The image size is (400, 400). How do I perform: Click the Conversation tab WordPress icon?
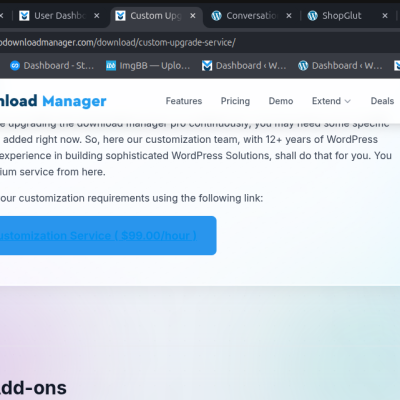coord(216,16)
